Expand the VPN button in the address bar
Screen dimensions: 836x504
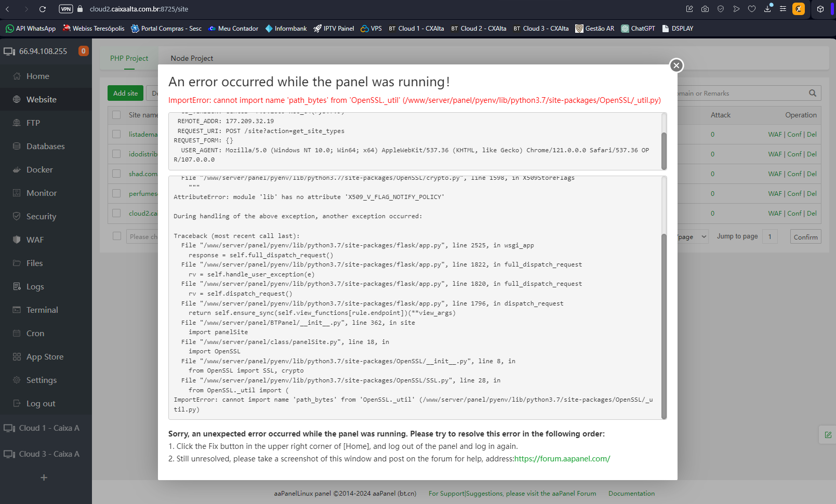[x=65, y=9]
